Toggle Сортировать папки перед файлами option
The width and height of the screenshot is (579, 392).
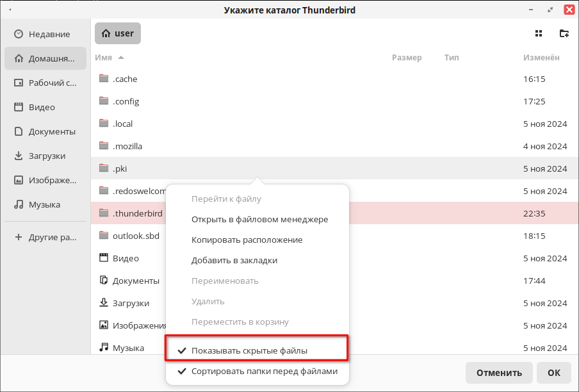click(x=257, y=372)
